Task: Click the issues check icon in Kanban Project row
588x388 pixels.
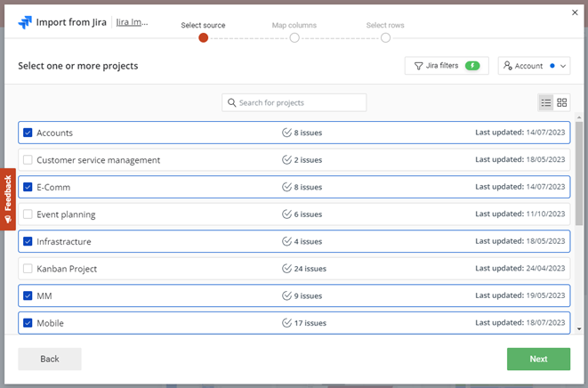Action: [x=286, y=269]
